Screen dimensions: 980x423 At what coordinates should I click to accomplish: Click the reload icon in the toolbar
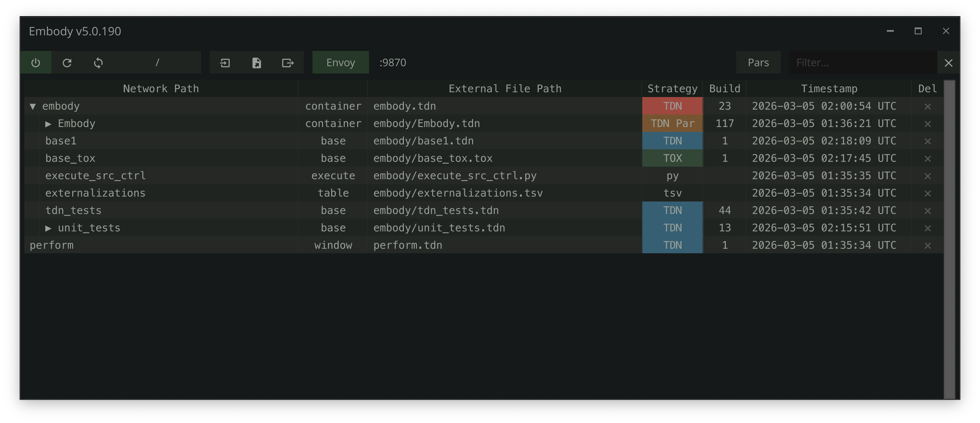(x=67, y=62)
